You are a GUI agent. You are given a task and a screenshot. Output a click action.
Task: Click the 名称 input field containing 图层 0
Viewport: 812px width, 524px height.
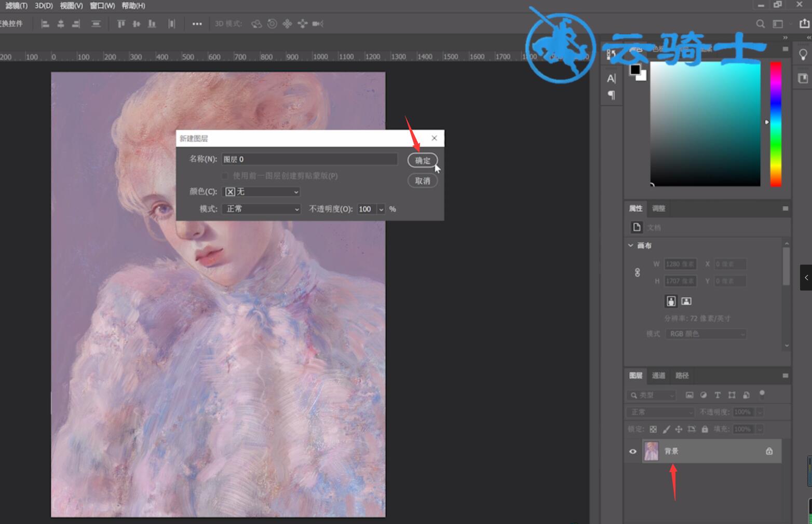pos(309,159)
